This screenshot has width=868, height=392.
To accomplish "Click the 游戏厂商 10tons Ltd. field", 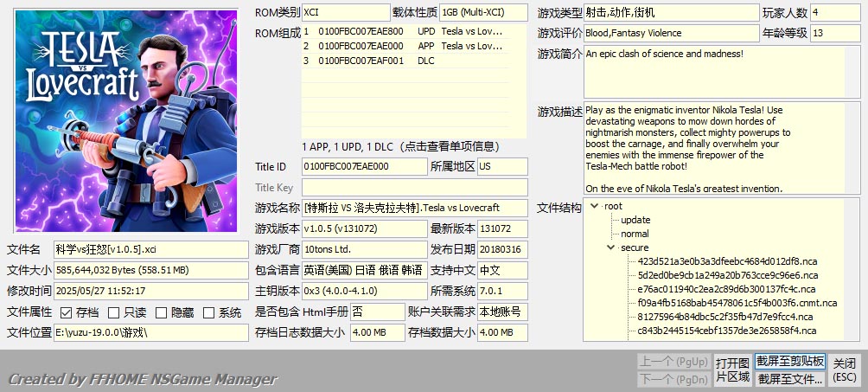I will tap(364, 249).
